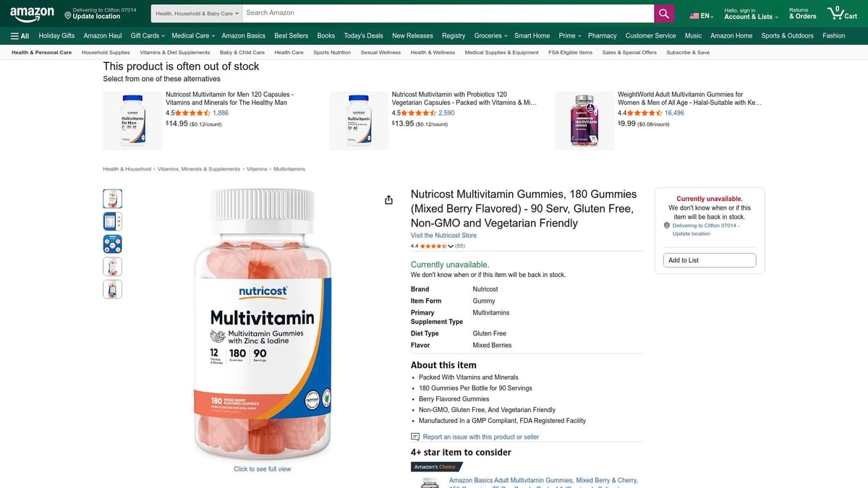Click the Report an issue speech bubble icon
Viewport: 868px width, 488px height.
[415, 437]
